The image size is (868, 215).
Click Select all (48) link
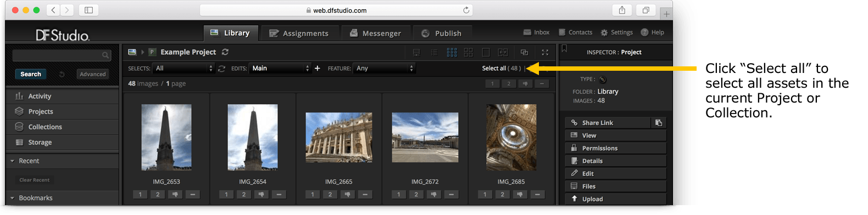(501, 68)
